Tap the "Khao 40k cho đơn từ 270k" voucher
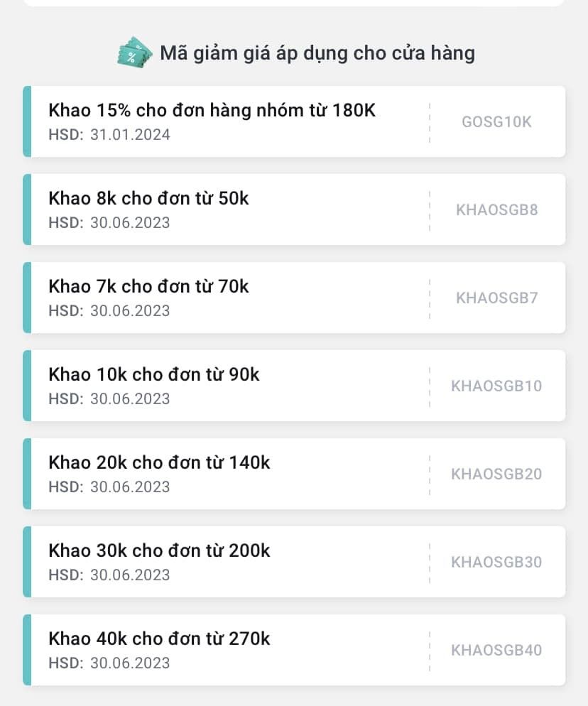Viewport: 588px width, 706px height. tap(159, 639)
